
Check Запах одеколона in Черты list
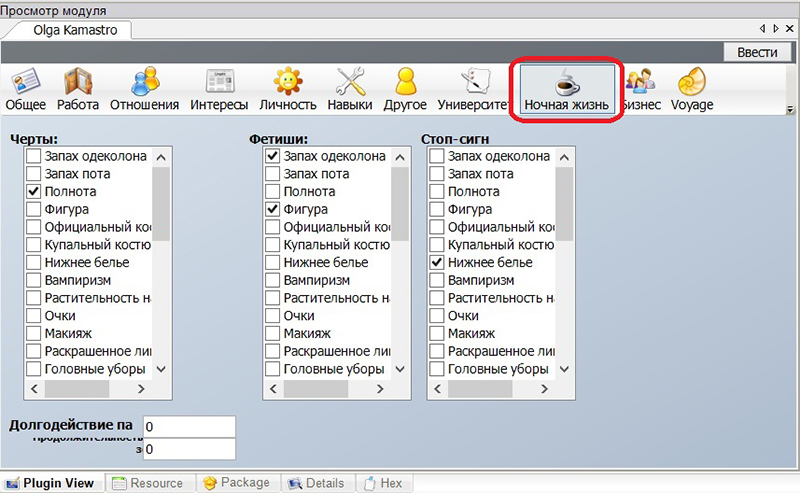tap(33, 156)
